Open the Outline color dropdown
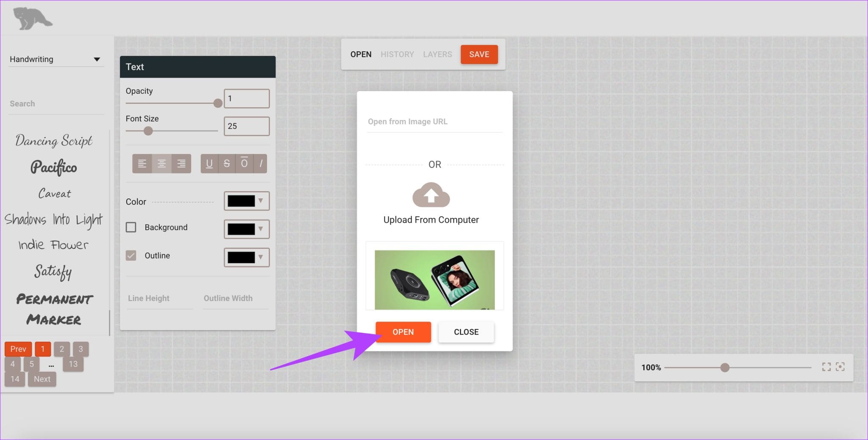The width and height of the screenshot is (868, 440). coord(247,257)
